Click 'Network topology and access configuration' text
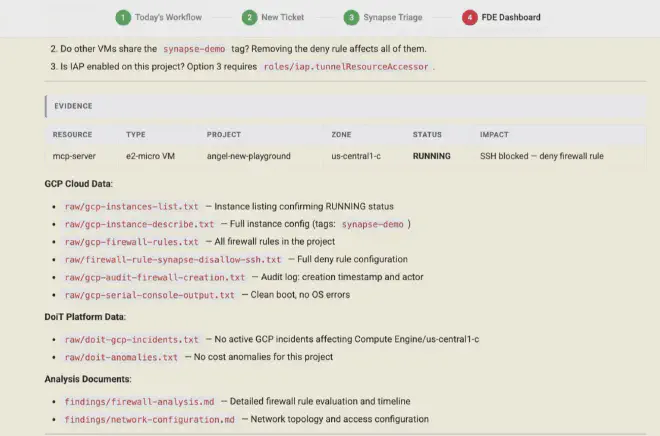Image resolution: width=660 pixels, height=436 pixels. point(339,419)
